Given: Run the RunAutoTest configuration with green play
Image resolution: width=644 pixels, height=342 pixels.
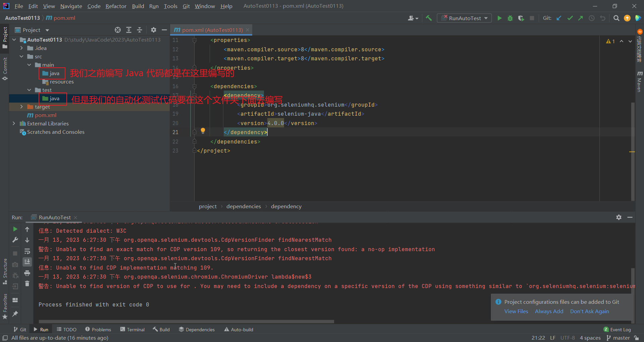Looking at the screenshot, I should point(499,18).
